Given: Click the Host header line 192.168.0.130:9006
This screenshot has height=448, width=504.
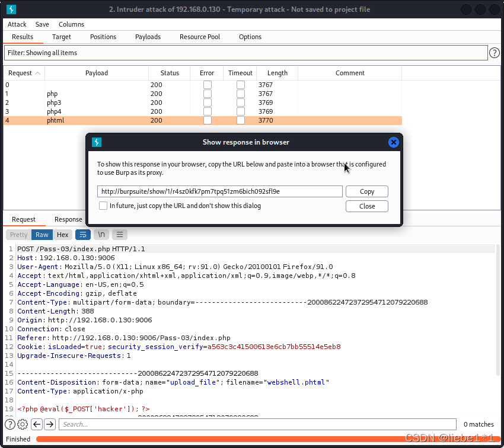Looking at the screenshot, I should pyautogui.click(x=66, y=258).
